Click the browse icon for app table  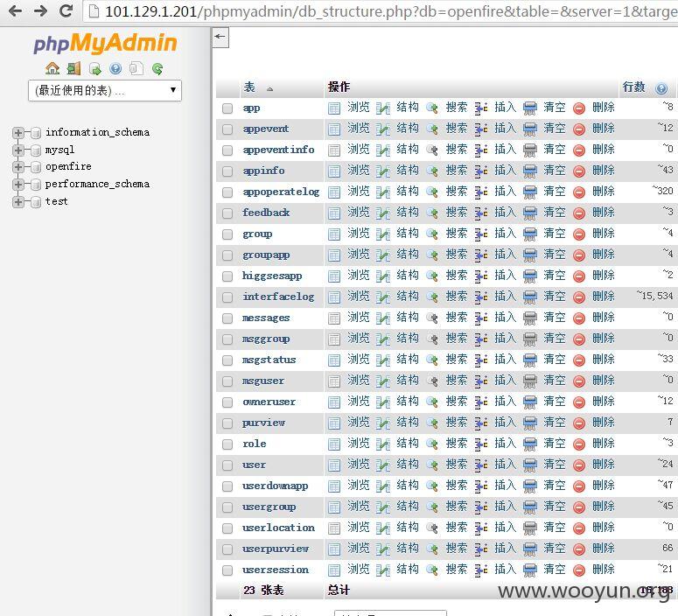click(334, 108)
